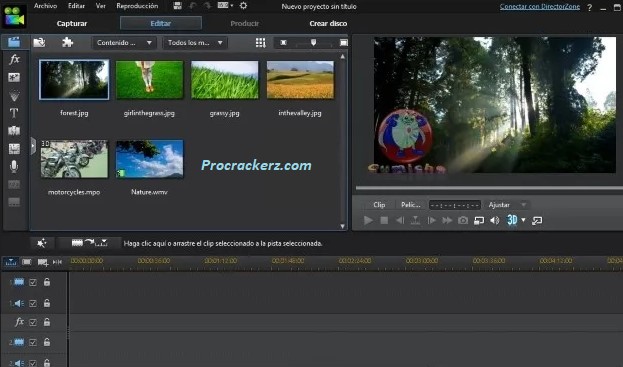Switch to storyboard view icon
Viewport: 623px width, 367px height.
27,262
